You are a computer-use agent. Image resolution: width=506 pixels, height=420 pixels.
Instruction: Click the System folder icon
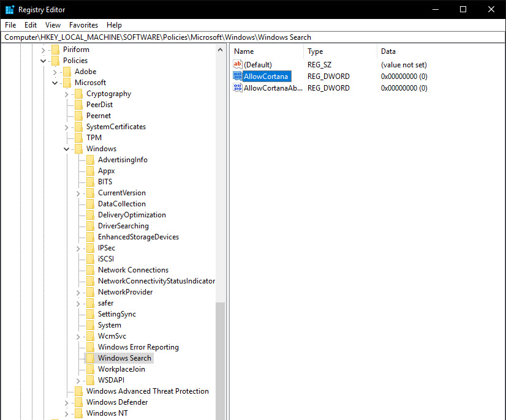[91, 325]
